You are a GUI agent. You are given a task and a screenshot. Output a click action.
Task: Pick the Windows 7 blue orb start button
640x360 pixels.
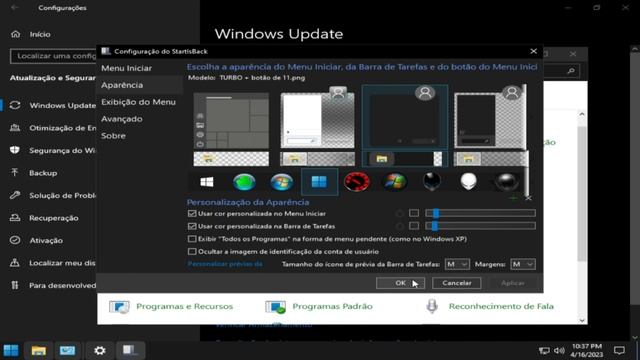(282, 182)
